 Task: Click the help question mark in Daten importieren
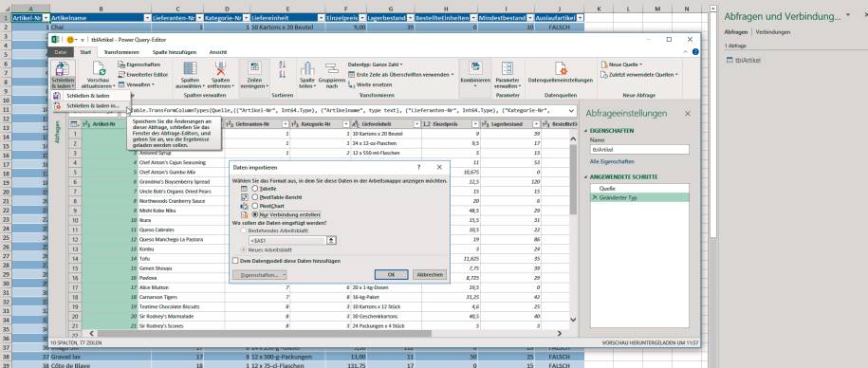pyautogui.click(x=418, y=167)
